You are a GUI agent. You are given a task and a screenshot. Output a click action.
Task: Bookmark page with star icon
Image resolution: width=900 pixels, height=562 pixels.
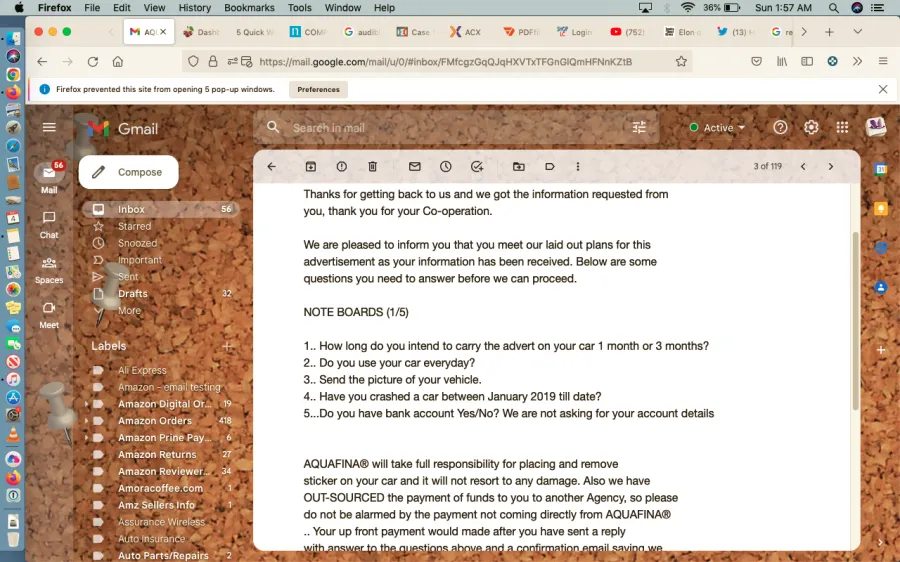tap(681, 61)
